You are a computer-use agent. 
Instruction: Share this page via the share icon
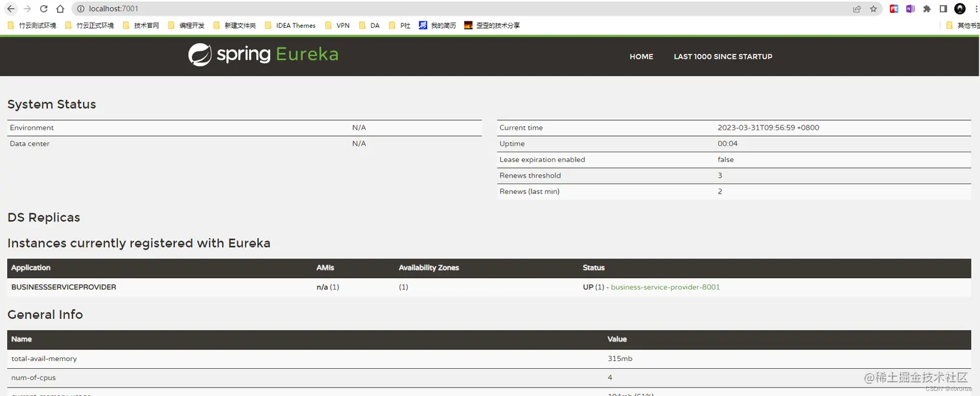point(857,9)
